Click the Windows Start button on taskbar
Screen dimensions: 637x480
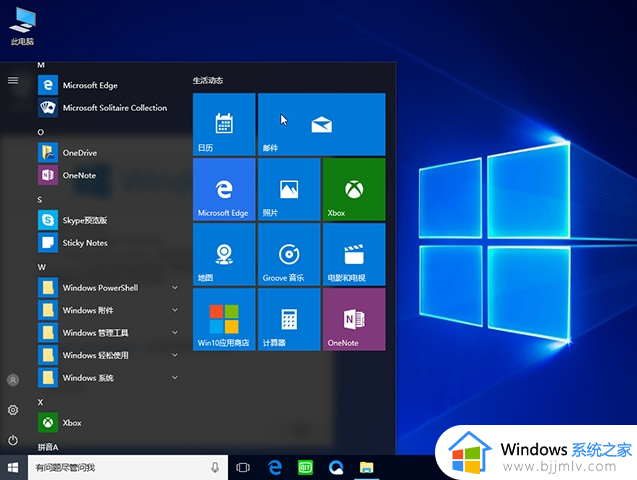pyautogui.click(x=13, y=467)
